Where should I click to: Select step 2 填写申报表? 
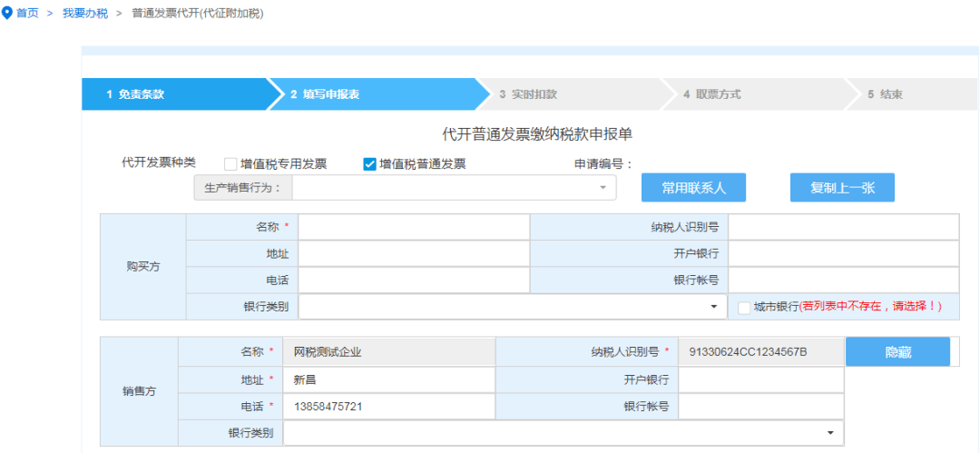point(375,94)
